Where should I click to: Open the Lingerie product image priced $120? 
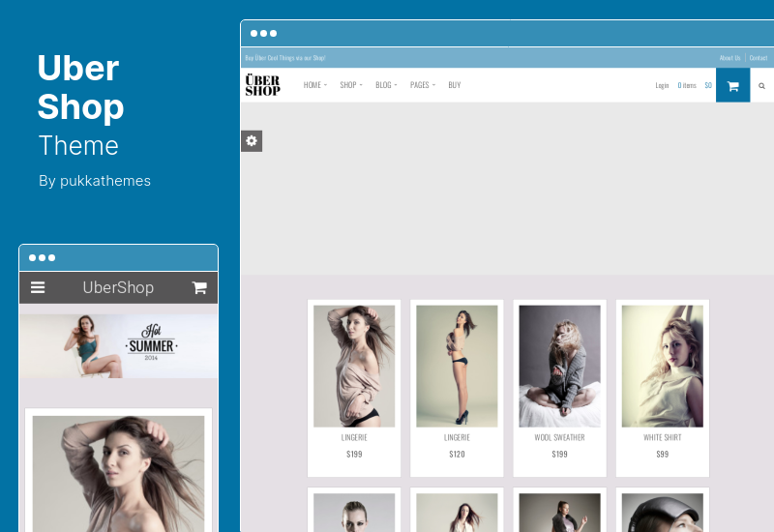pos(457,367)
